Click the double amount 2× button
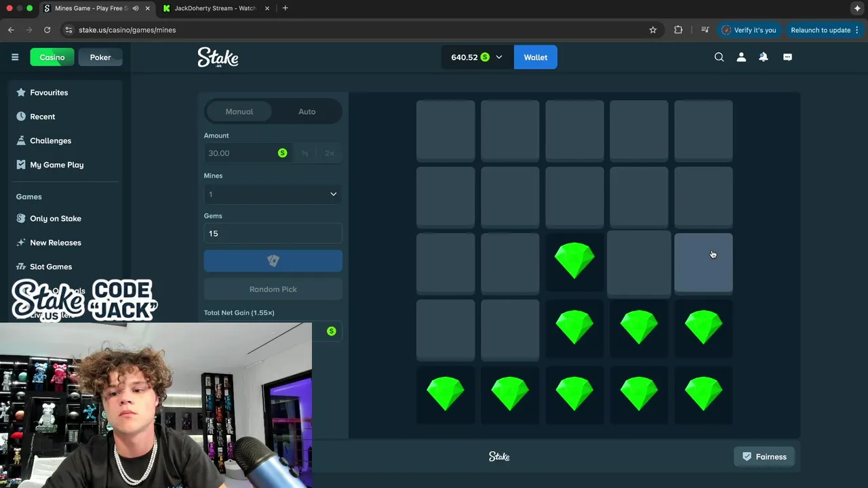The height and width of the screenshot is (488, 868). pyautogui.click(x=330, y=153)
